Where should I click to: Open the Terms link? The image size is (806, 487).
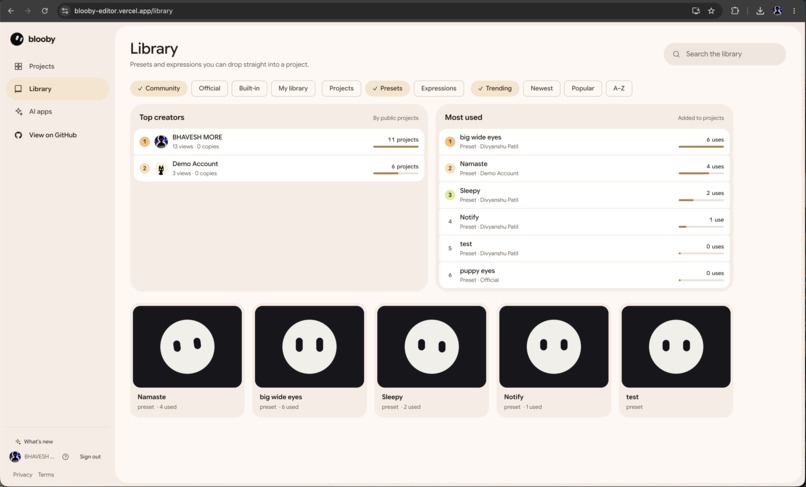(x=46, y=475)
